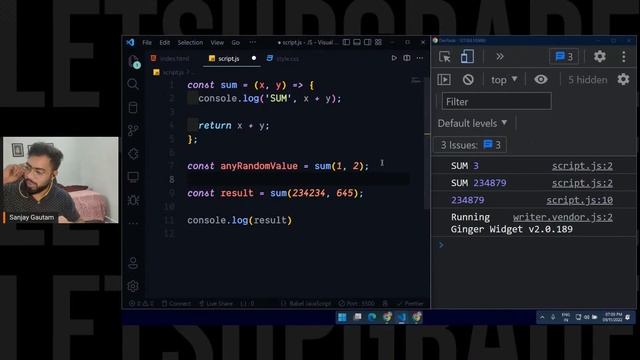The image size is (640, 360).
Task: Run the script.js file with play icon
Action: pyautogui.click(x=394, y=58)
